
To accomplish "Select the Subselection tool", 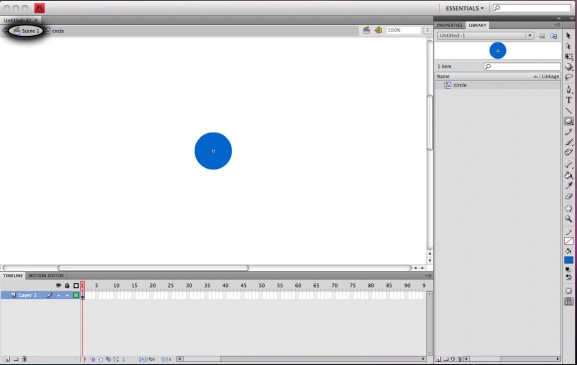I will [x=569, y=46].
